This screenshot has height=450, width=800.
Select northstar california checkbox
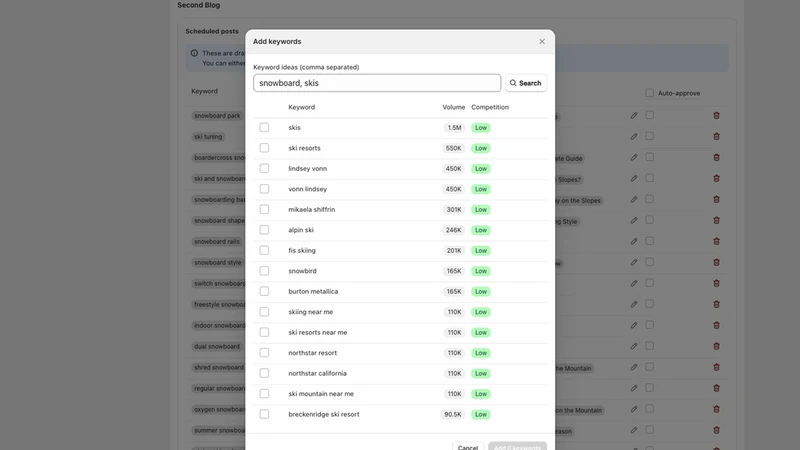click(x=264, y=373)
